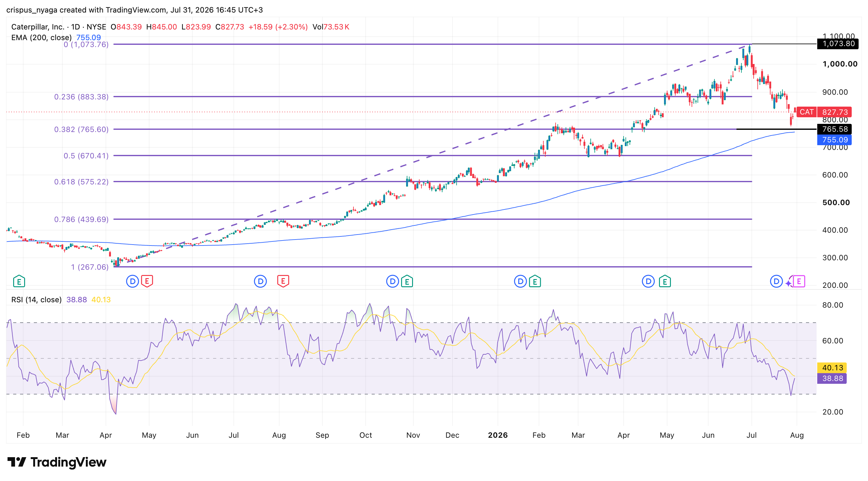Select the Fibonacci 0.382 (765.60) label
Image resolution: width=868 pixels, height=481 pixels.
81,129
